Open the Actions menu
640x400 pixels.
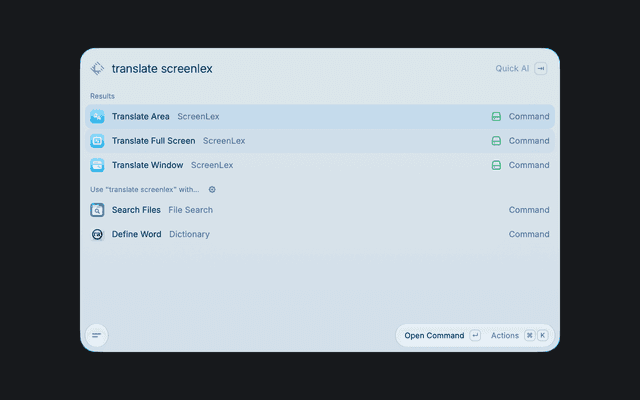click(504, 336)
